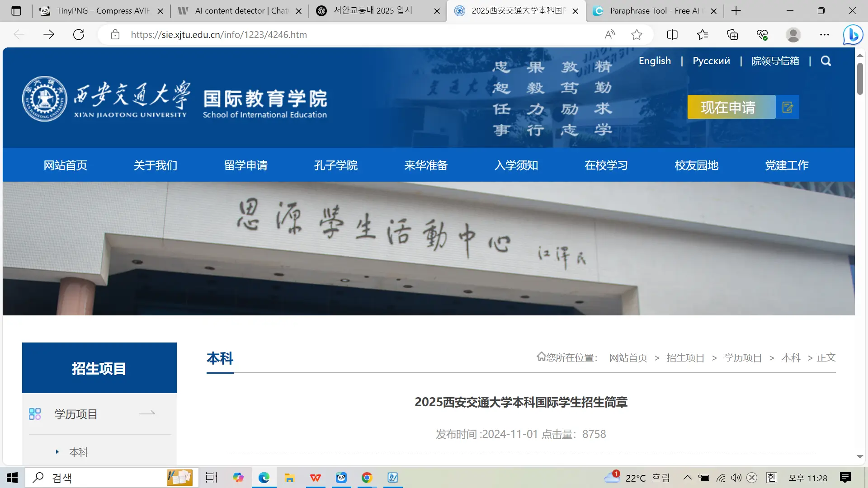
Task: Open the site search magnifier icon
Action: coord(826,61)
